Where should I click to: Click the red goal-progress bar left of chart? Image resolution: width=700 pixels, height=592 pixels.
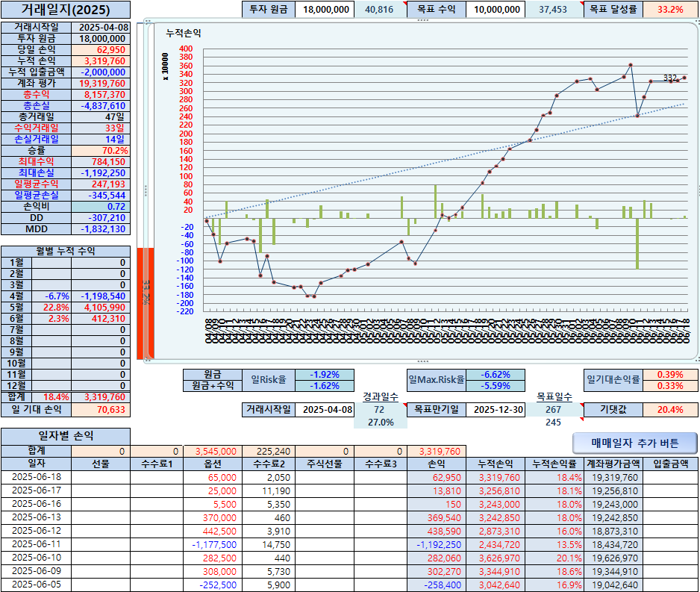(x=146, y=303)
